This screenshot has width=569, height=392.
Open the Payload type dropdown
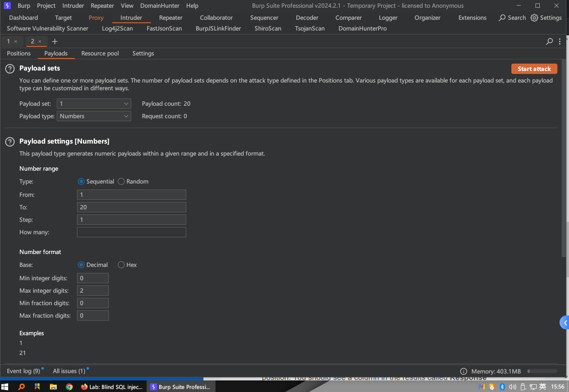pyautogui.click(x=94, y=116)
